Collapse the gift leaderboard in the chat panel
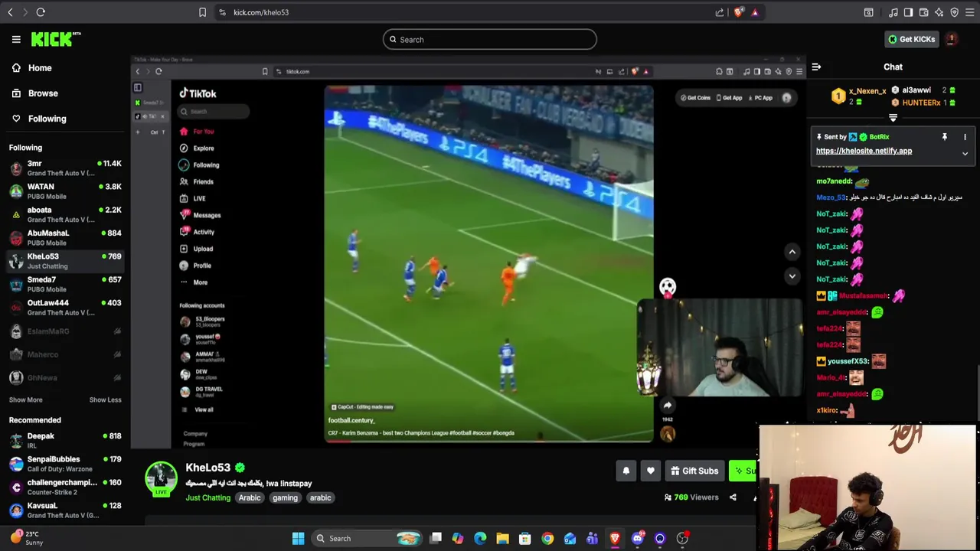 [893, 118]
